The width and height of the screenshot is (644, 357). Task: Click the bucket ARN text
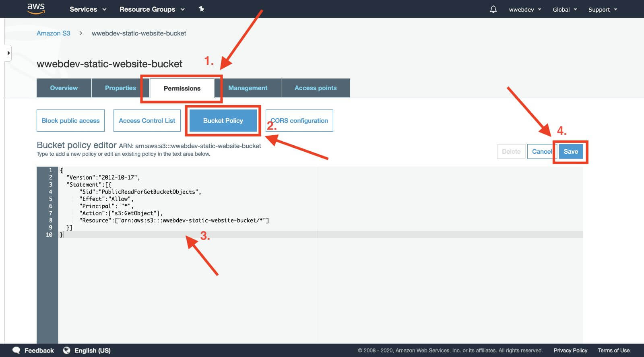(190, 146)
